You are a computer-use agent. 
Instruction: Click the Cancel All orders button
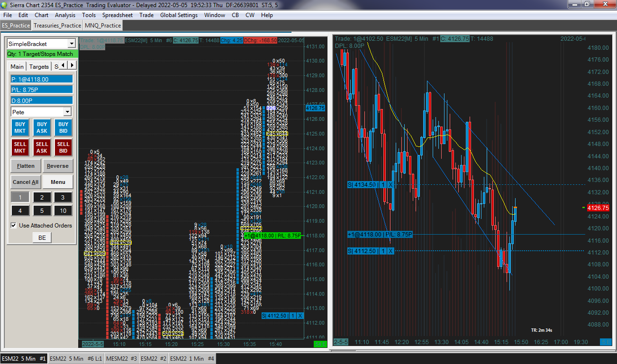(x=26, y=182)
